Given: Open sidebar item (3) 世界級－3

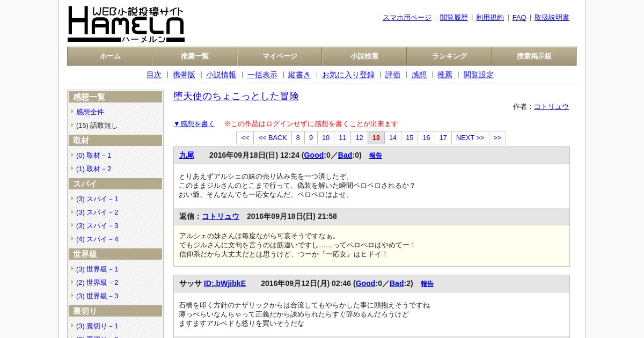Looking at the screenshot, I should click(x=97, y=296).
